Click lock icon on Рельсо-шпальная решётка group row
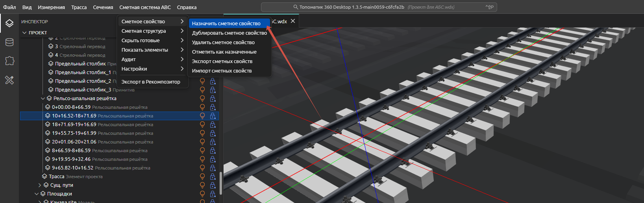The width and height of the screenshot is (644, 203). click(213, 99)
